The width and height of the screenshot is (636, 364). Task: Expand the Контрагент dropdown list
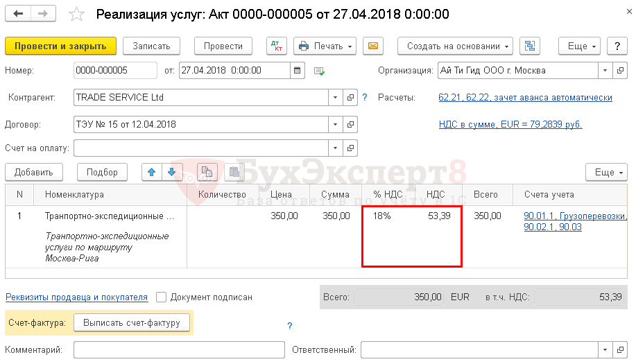pos(336,98)
